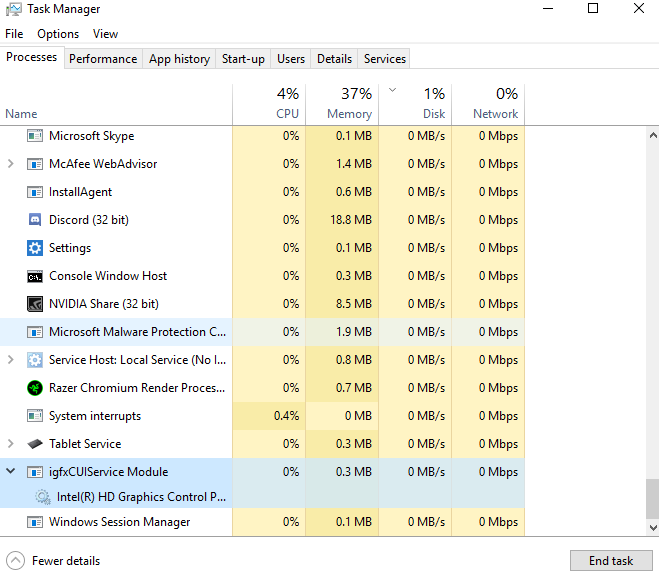Expand the Service Host: Local Service group
Screen dimensions: 659x575
[x=11, y=360]
